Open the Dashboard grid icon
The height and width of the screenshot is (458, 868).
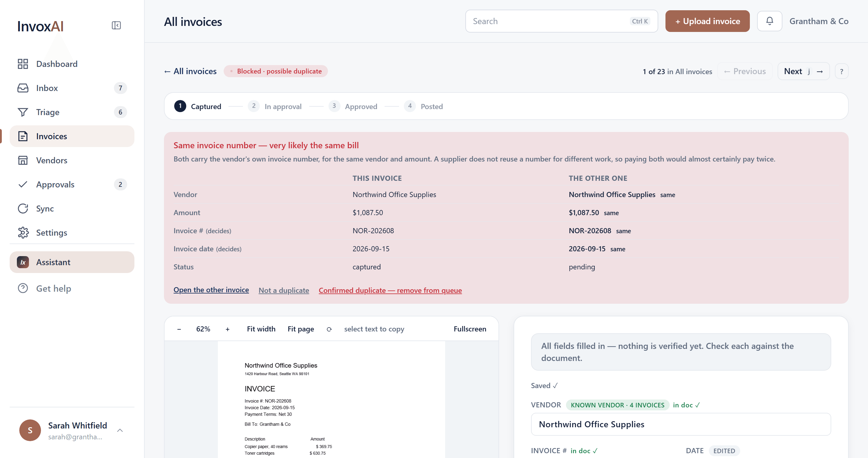[23, 64]
